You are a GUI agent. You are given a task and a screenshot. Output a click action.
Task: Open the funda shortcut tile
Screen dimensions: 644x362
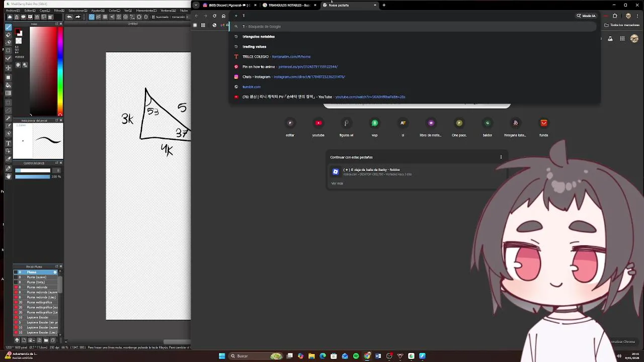click(x=543, y=127)
